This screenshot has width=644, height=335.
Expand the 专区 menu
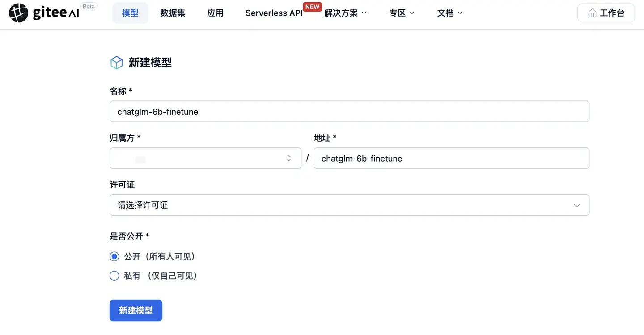[401, 13]
